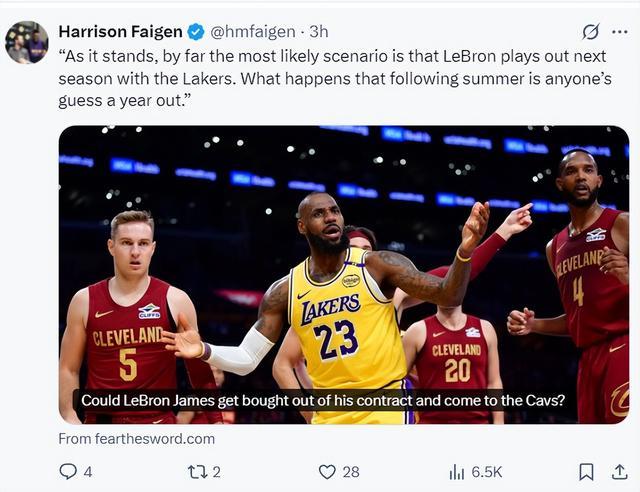
Task: Click the 6.5K views count
Action: point(486,471)
